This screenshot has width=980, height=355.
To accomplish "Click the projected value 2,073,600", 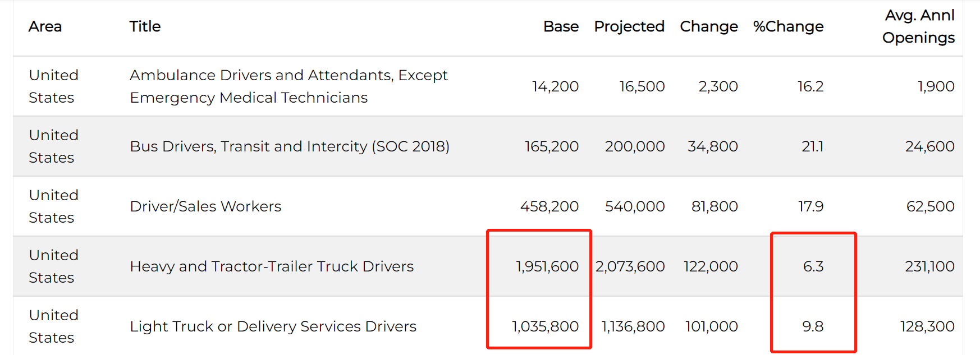I will tap(630, 266).
